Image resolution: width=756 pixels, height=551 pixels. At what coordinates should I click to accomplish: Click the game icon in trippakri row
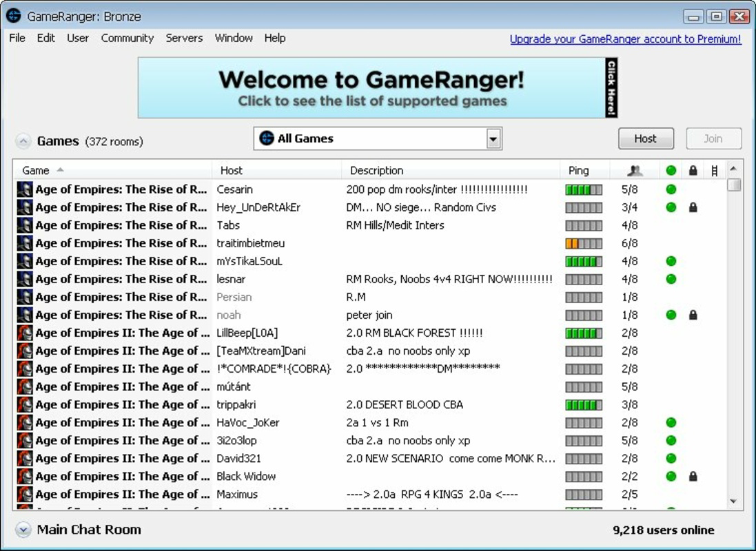click(25, 404)
